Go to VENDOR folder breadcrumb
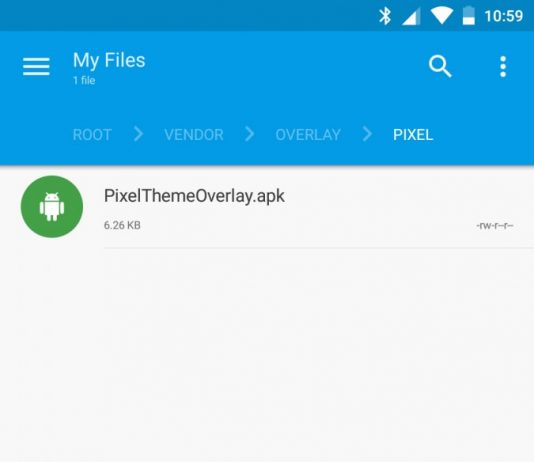The image size is (534, 462). (x=194, y=135)
